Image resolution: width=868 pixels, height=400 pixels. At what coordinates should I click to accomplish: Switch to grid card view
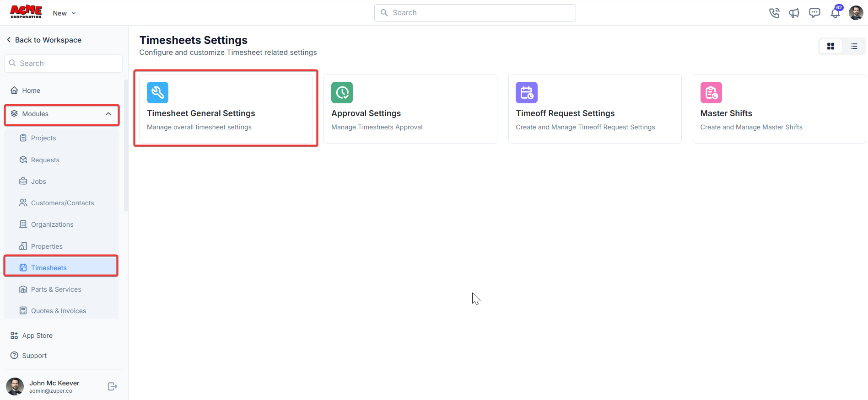(x=830, y=46)
